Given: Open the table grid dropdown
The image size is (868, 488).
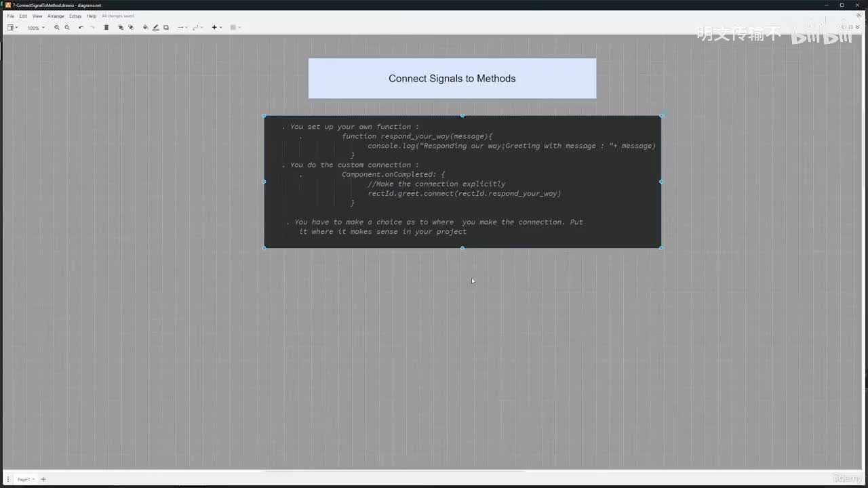Looking at the screenshot, I should coord(235,28).
